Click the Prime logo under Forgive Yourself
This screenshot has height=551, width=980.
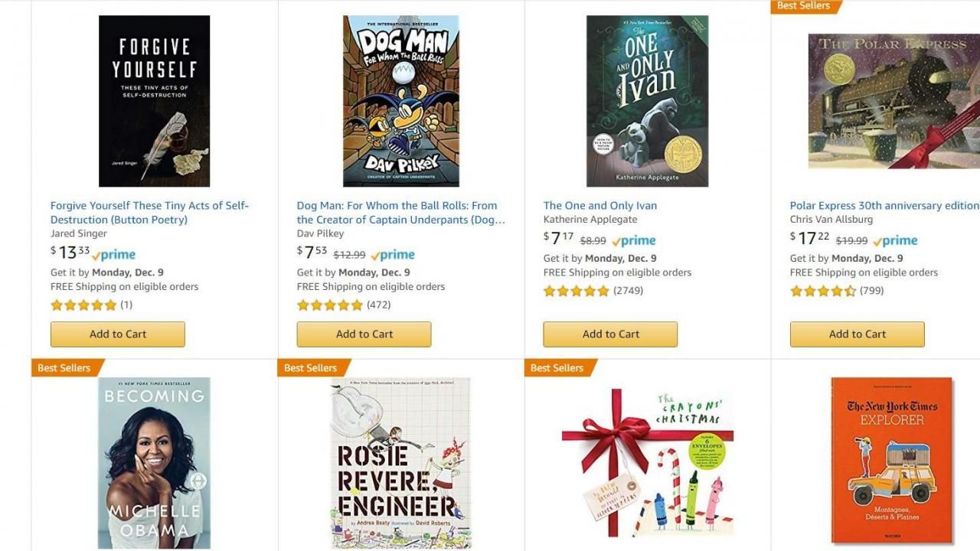click(114, 255)
